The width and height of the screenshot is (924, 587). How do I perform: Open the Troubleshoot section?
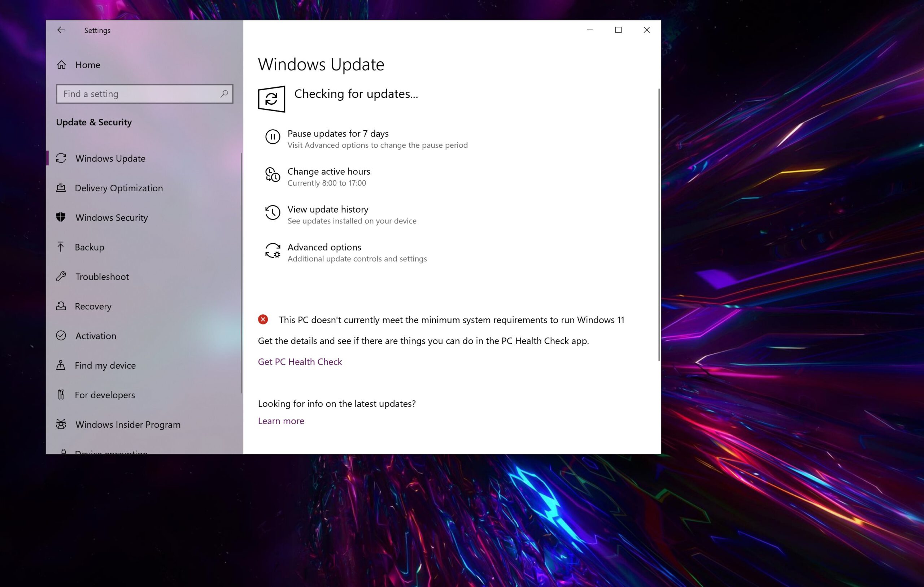tap(144, 277)
